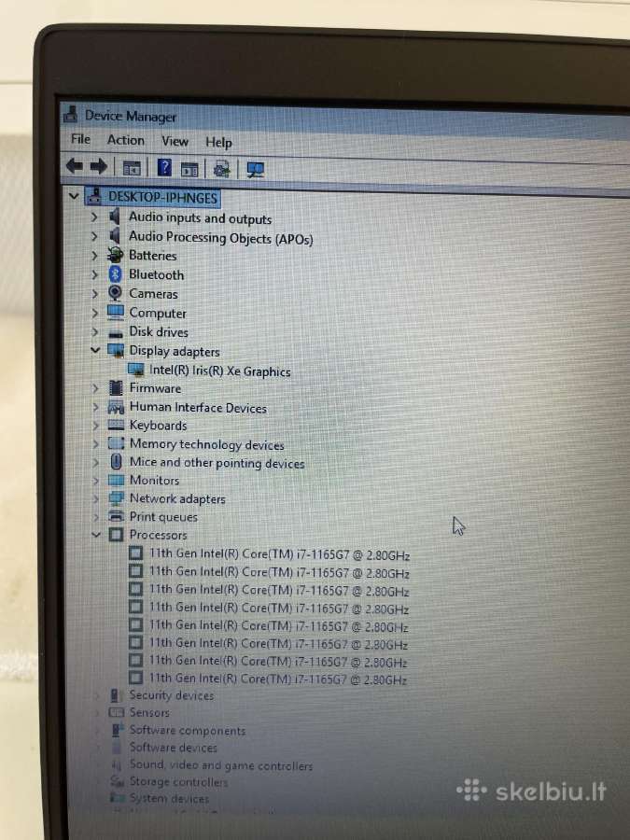Viewport: 630px width, 840px height.
Task: Select Mice and other pointing devices label
Action: 217,462
